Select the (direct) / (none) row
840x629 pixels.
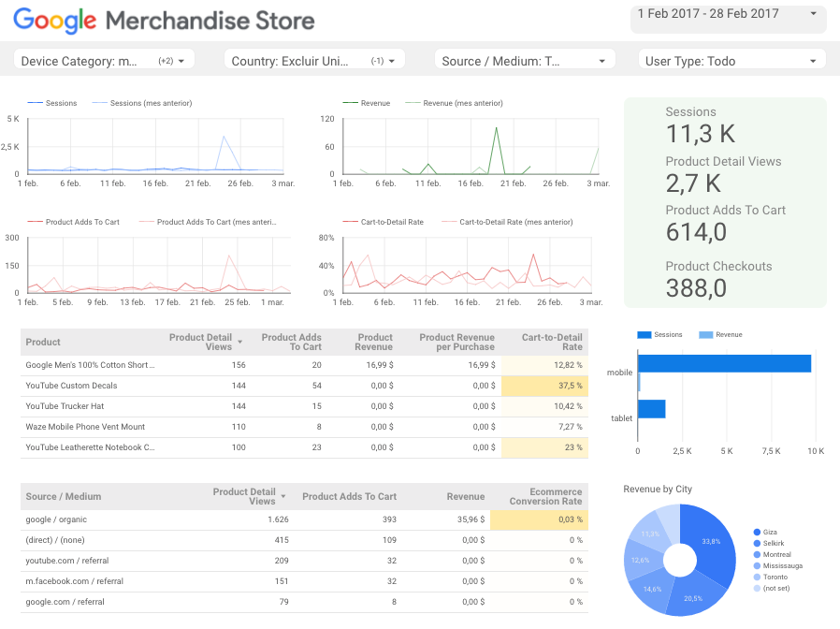[x=304, y=540]
